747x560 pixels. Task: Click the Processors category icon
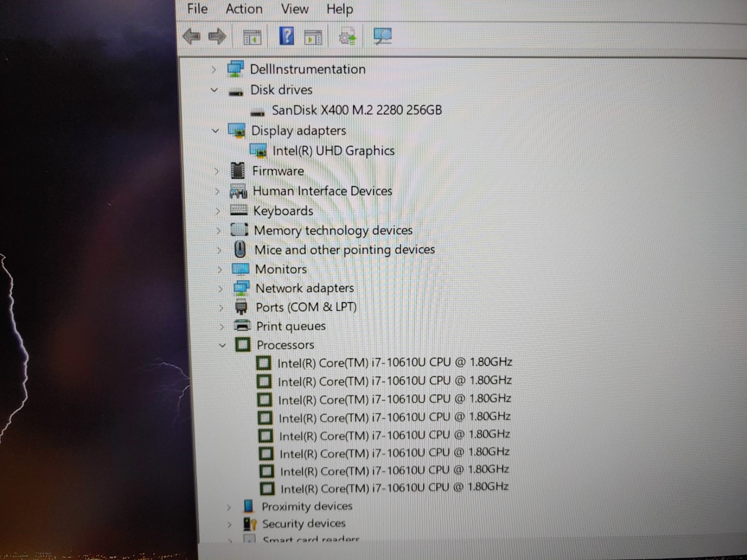click(243, 344)
